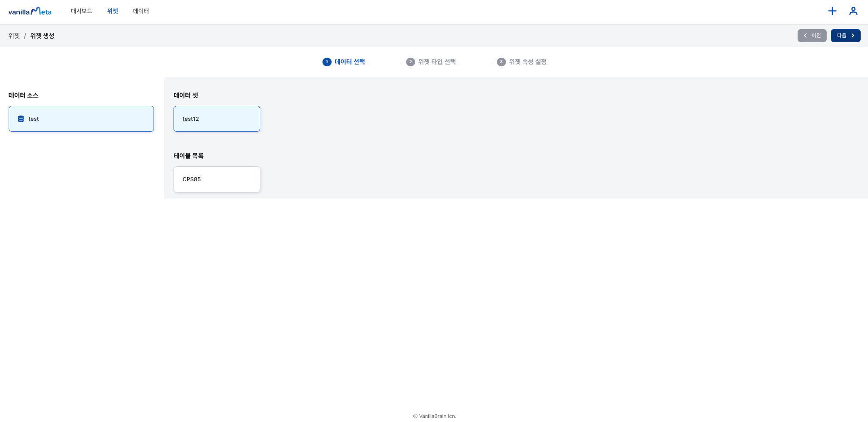Select the test data source card
The image size is (868, 422).
[81, 119]
